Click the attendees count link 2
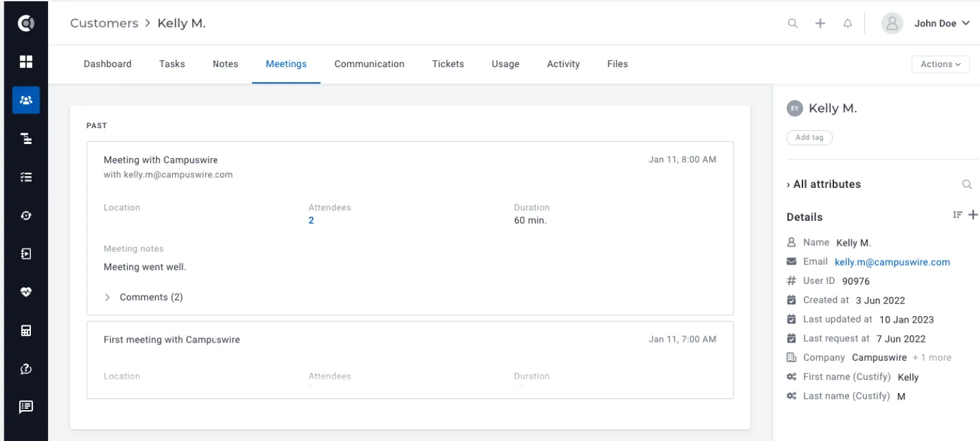The width and height of the screenshot is (980, 441). pos(311,220)
